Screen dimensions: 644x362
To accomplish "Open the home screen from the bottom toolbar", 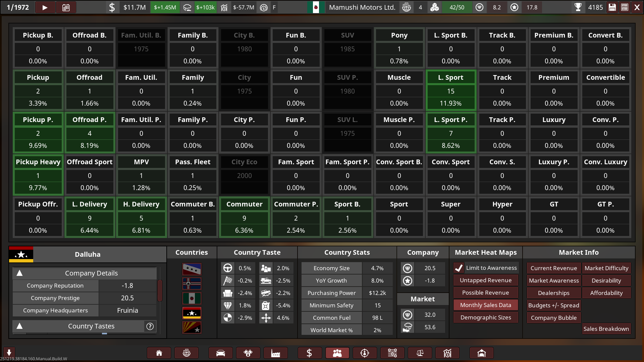I will pyautogui.click(x=159, y=353).
